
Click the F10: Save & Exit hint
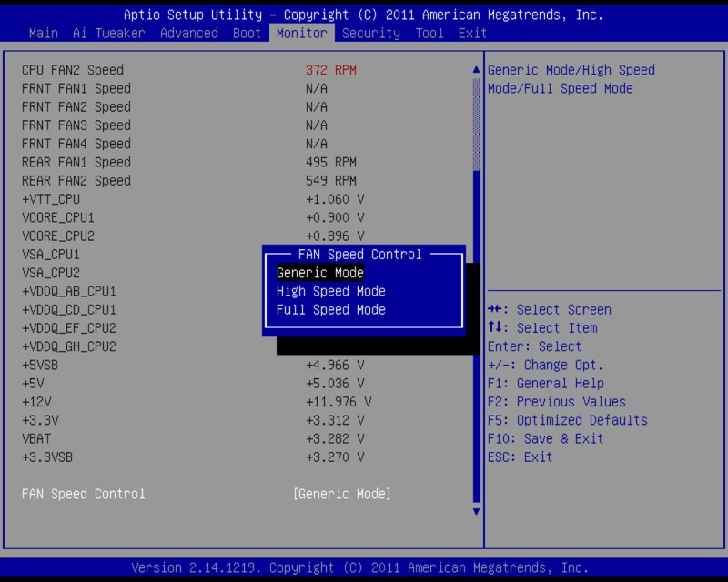click(546, 438)
